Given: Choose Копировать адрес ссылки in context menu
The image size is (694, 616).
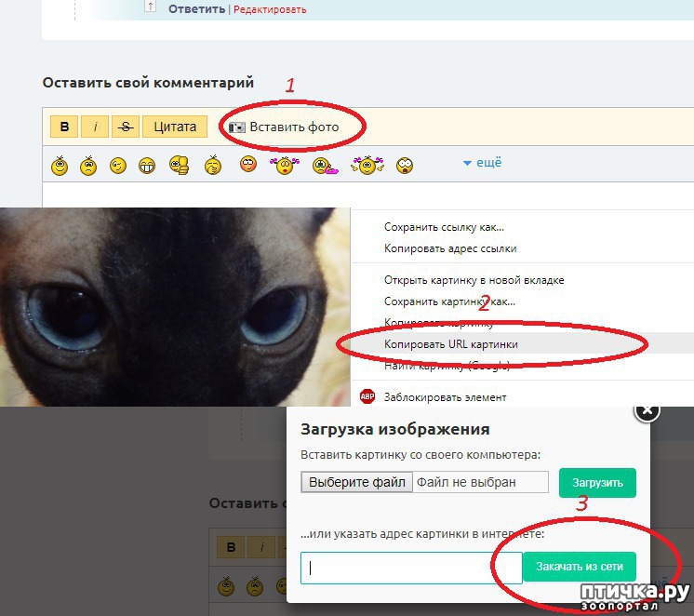Looking at the screenshot, I should 450,248.
